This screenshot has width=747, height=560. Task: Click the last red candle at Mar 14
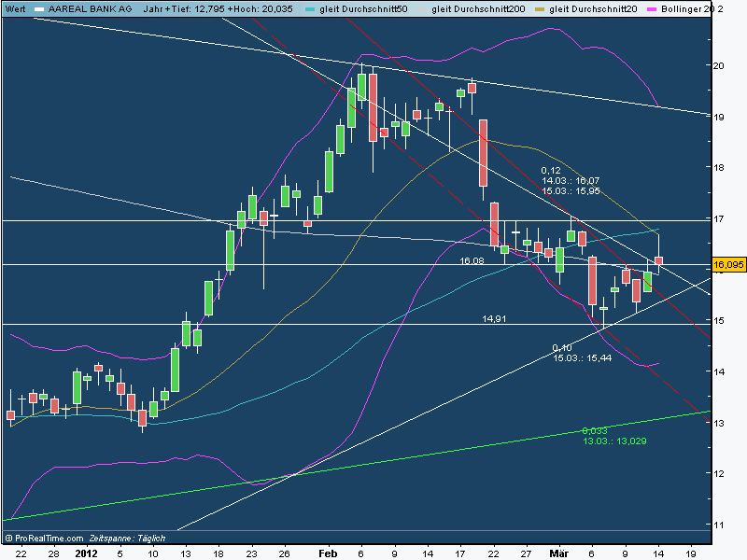pyautogui.click(x=659, y=260)
